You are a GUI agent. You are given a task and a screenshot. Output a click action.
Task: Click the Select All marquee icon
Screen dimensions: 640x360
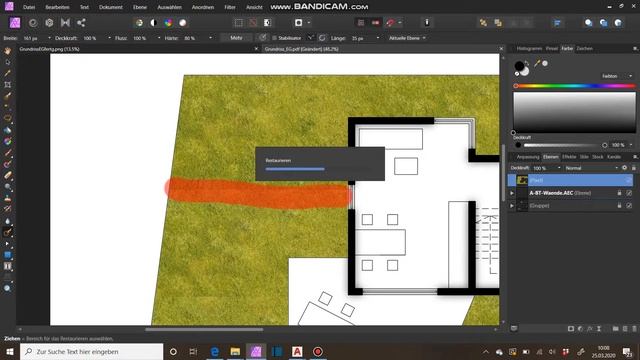coord(238,23)
